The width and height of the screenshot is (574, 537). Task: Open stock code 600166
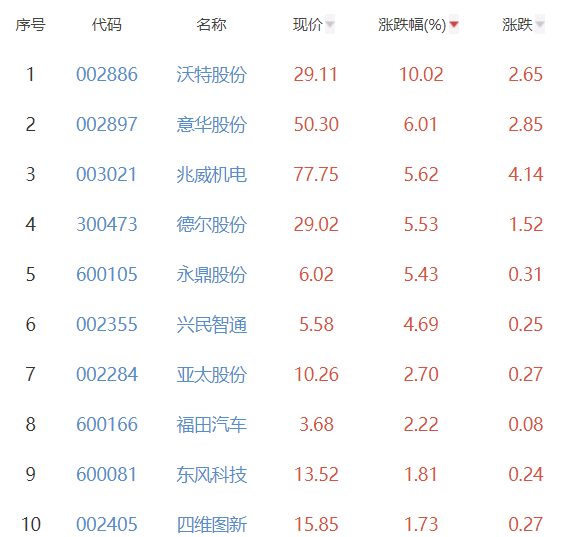(x=107, y=425)
